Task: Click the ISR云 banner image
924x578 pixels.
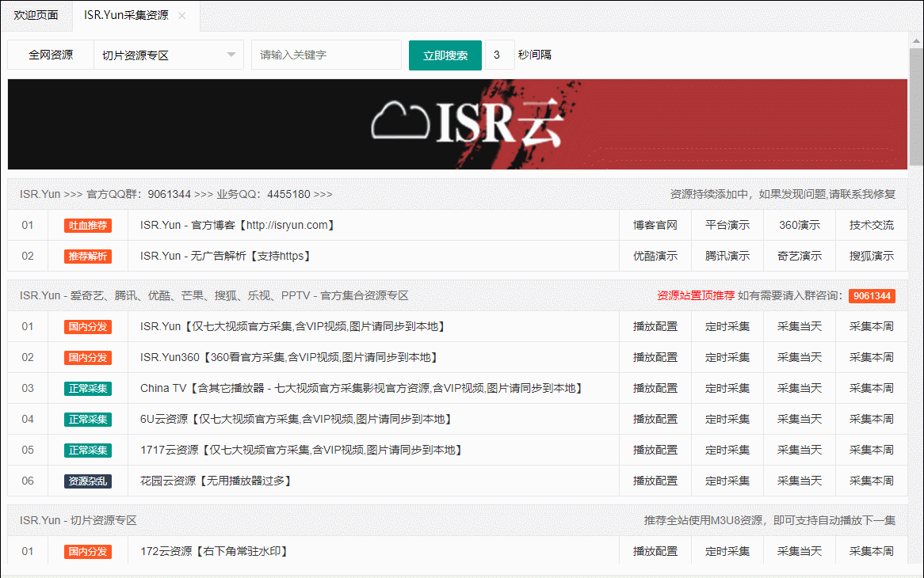Action: [x=457, y=124]
